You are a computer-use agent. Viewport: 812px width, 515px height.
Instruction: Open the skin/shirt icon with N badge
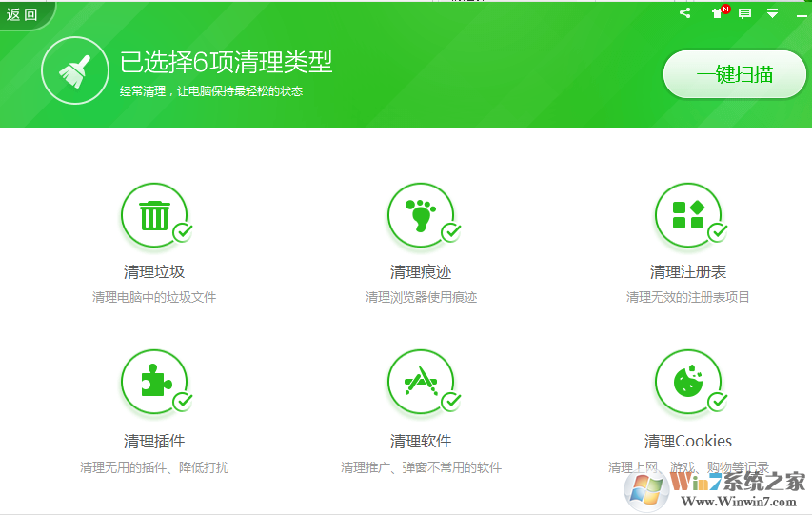point(719,12)
